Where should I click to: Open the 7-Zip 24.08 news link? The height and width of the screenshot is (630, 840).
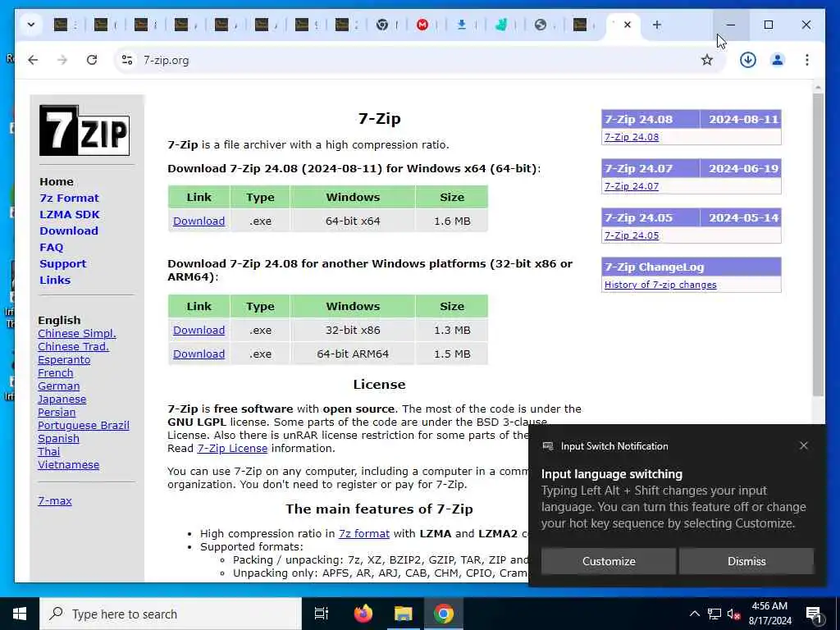tap(632, 137)
